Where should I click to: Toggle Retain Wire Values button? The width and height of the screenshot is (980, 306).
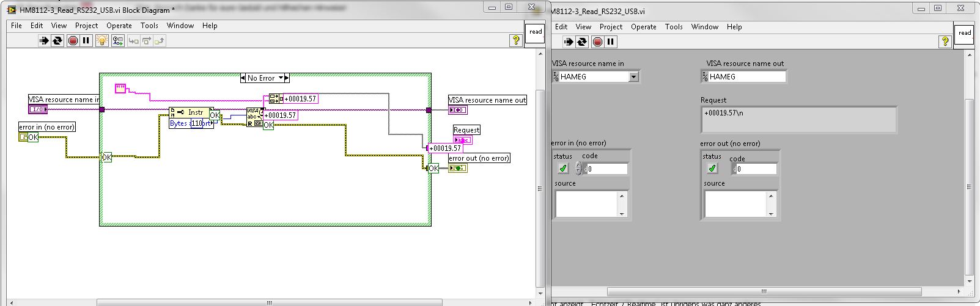(x=117, y=41)
